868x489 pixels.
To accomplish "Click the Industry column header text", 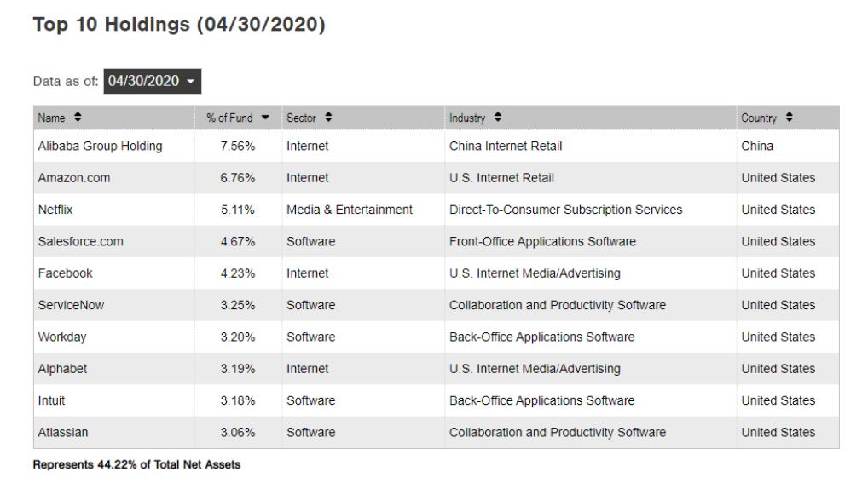I will (467, 118).
